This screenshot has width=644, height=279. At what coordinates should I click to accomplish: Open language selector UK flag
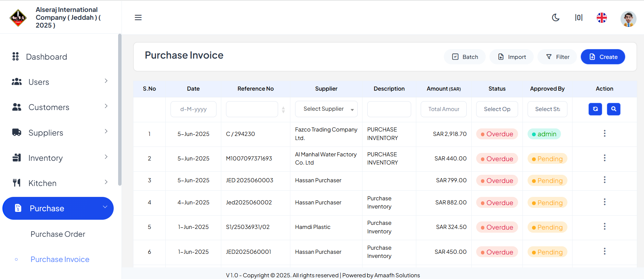click(601, 17)
